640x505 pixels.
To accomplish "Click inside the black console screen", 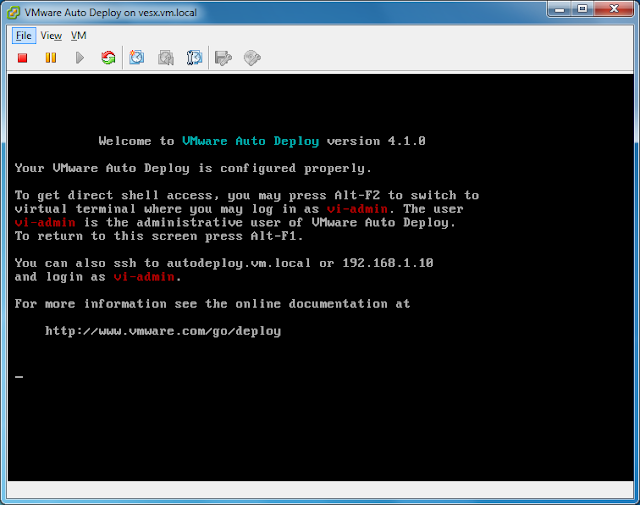I will [x=320, y=277].
